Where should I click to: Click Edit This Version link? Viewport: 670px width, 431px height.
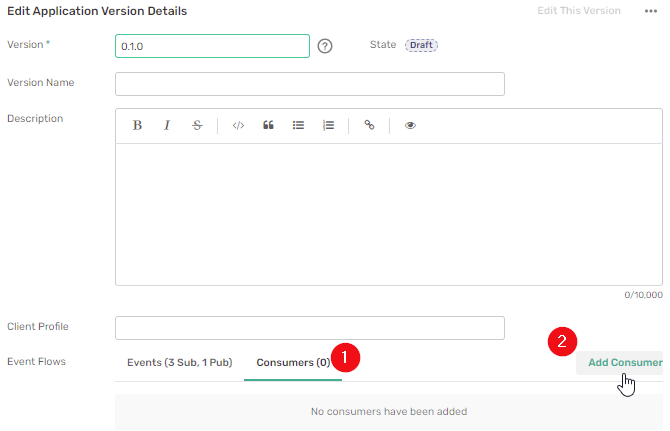pos(579,11)
